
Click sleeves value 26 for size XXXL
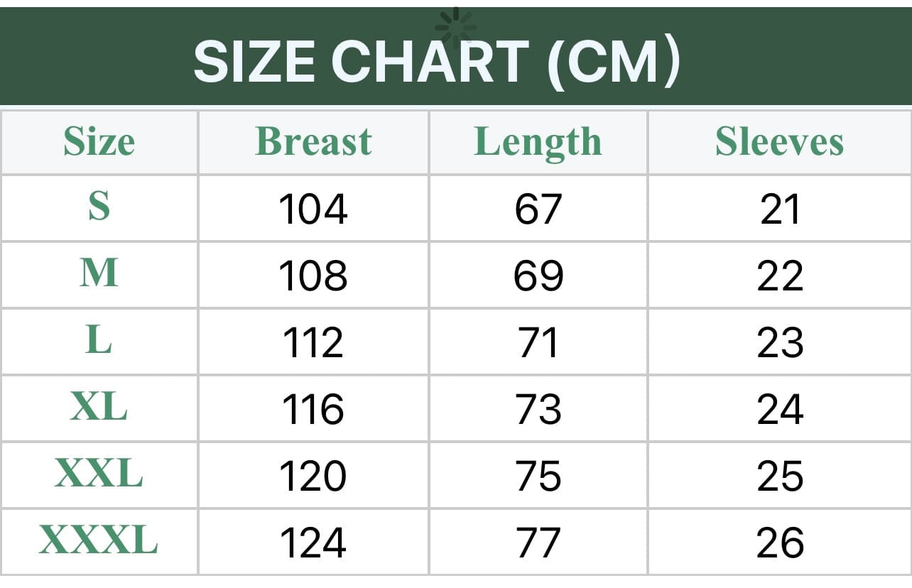click(x=780, y=543)
